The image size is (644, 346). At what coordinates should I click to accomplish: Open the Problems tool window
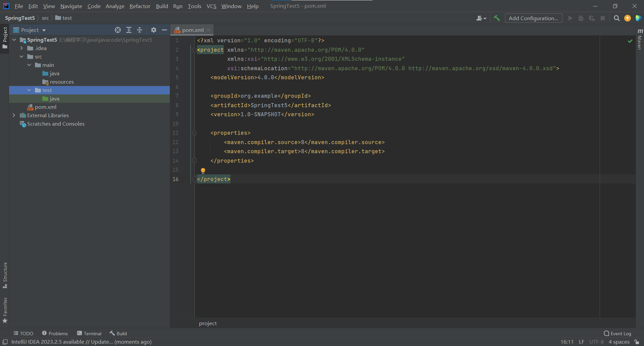coord(55,333)
